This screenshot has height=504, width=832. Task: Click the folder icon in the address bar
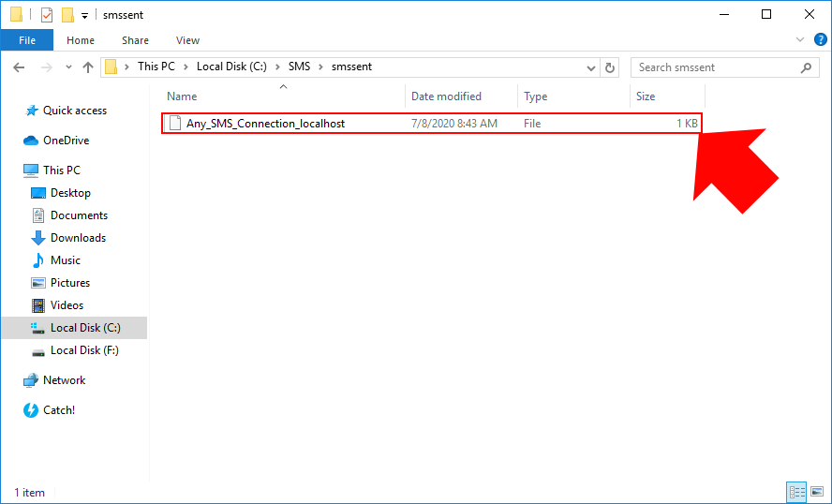pos(111,67)
